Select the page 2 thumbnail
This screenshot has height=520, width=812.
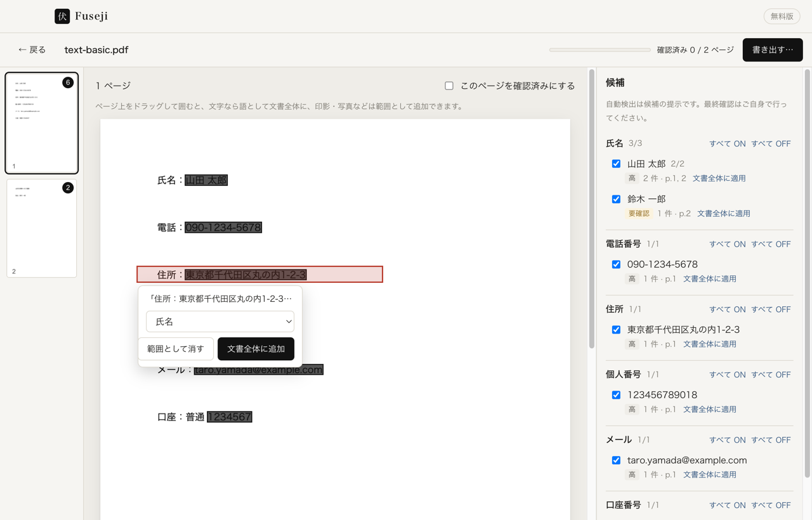click(x=42, y=228)
